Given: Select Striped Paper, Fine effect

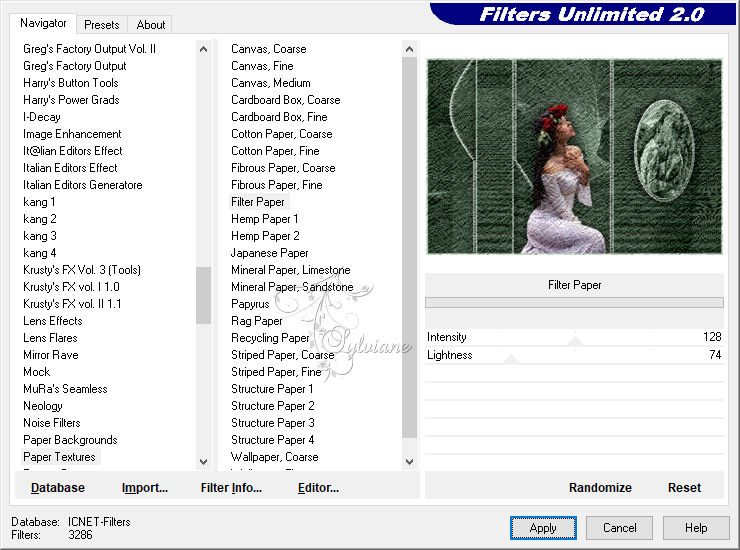Looking at the screenshot, I should 276,372.
